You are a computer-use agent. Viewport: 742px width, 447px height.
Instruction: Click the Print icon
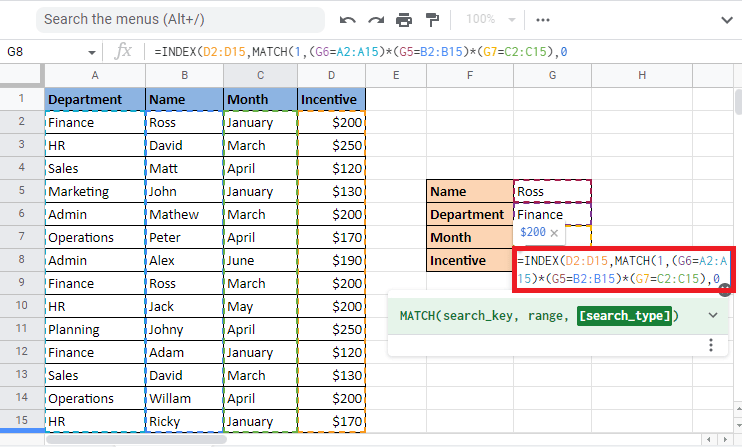point(404,19)
